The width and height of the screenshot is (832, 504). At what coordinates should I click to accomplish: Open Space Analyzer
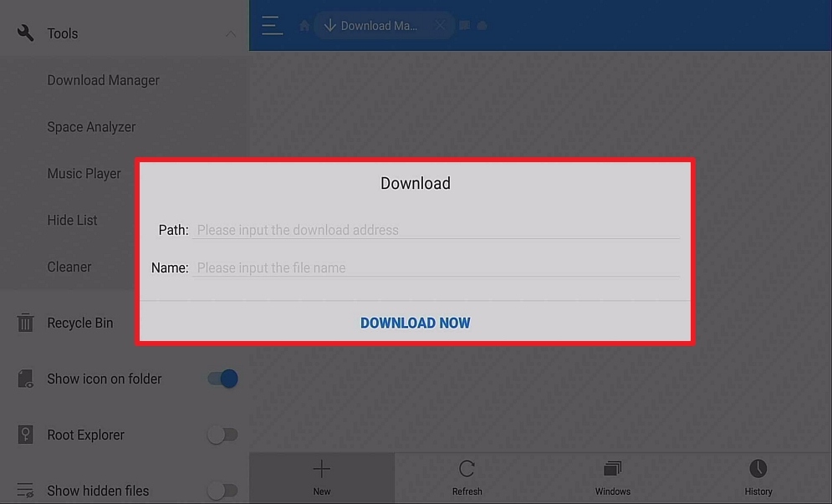tap(91, 127)
